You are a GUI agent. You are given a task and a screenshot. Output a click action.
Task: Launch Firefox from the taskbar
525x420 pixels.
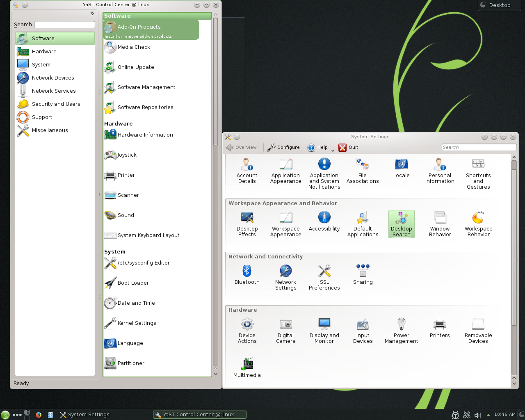[x=39, y=415]
